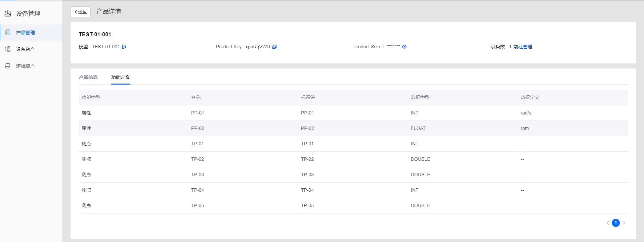Click the view model icon next to TEST-01-001

[x=124, y=47]
